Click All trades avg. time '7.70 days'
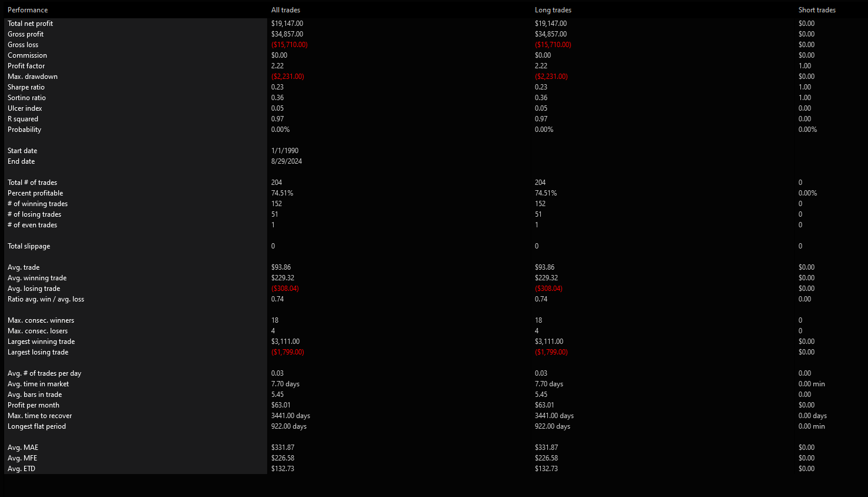 click(285, 384)
